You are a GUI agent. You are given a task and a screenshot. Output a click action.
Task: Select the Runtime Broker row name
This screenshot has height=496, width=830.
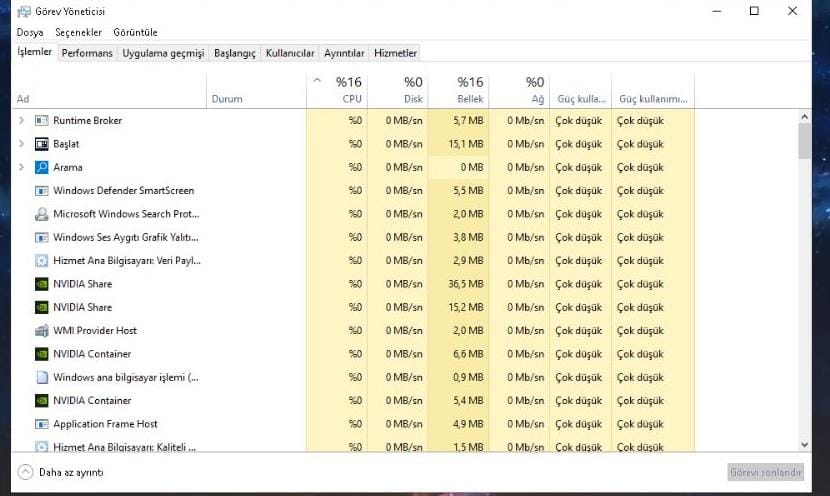(x=87, y=121)
